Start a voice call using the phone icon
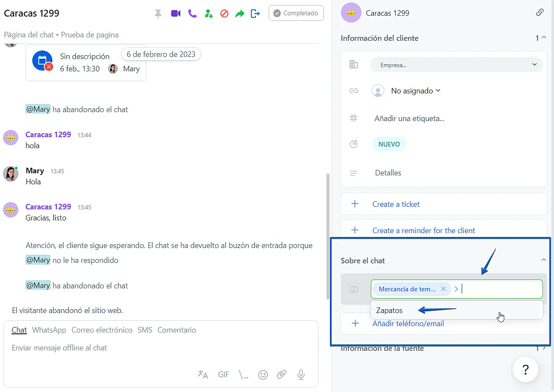554x392 pixels. (x=193, y=14)
